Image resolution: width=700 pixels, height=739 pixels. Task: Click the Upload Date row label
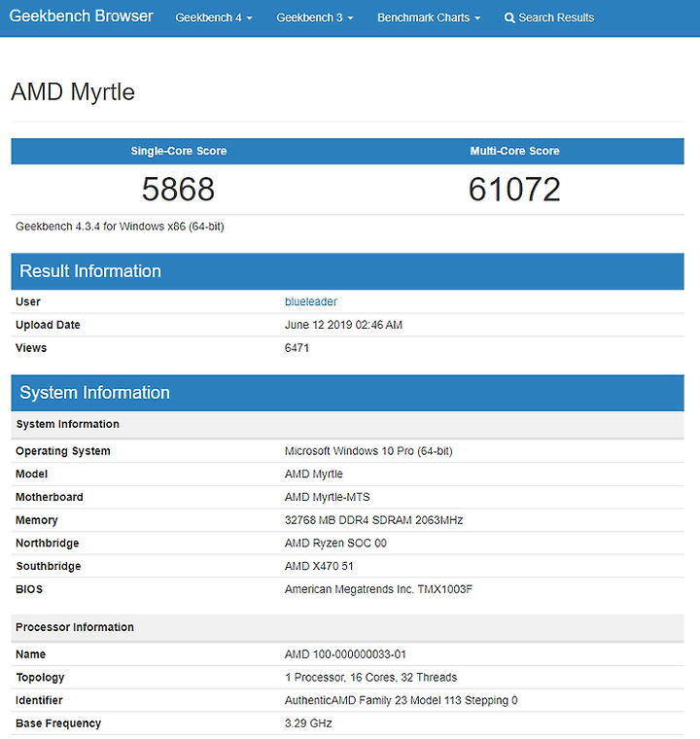pos(48,325)
